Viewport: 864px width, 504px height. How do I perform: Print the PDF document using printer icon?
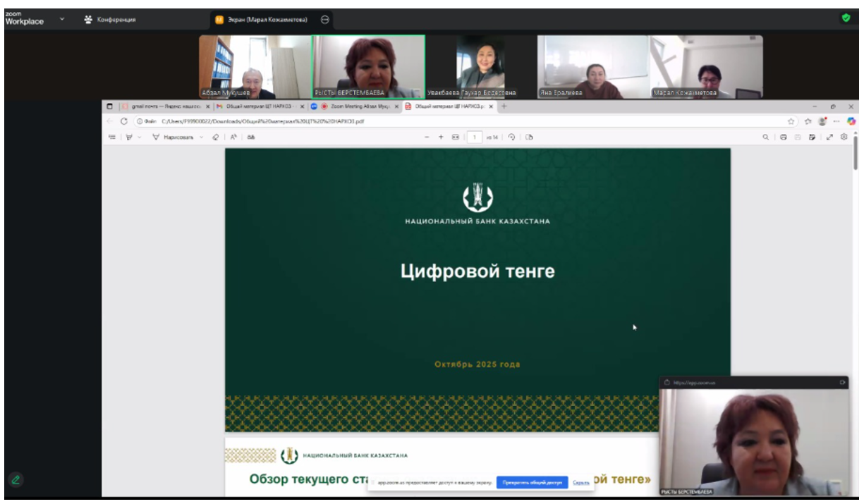[782, 137]
